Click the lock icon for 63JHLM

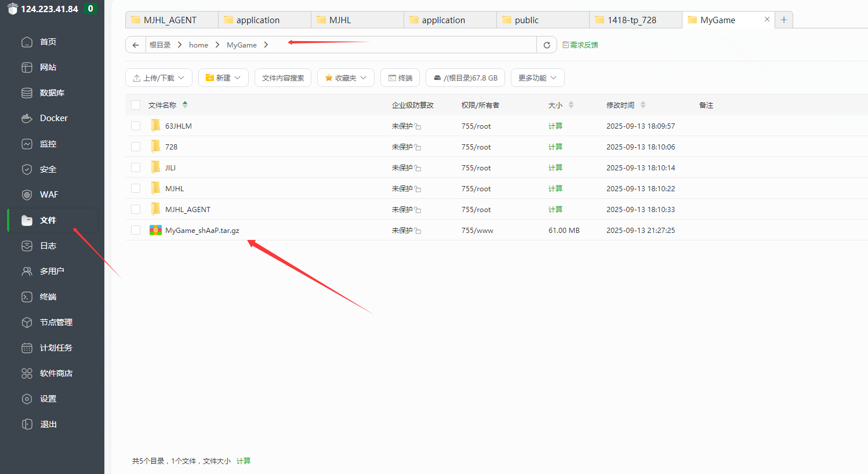tap(417, 126)
